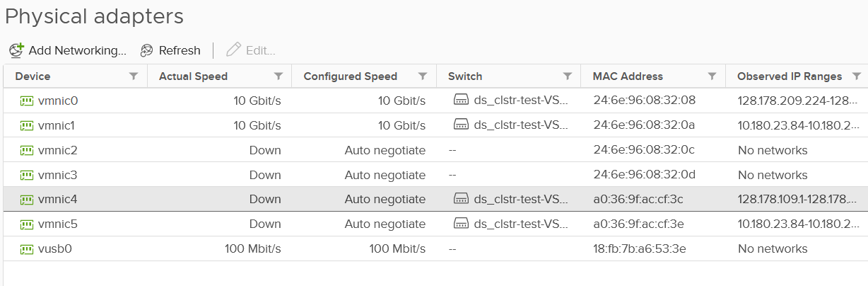Open the Configured Speed column filter
868x286 pixels.
pos(423,76)
